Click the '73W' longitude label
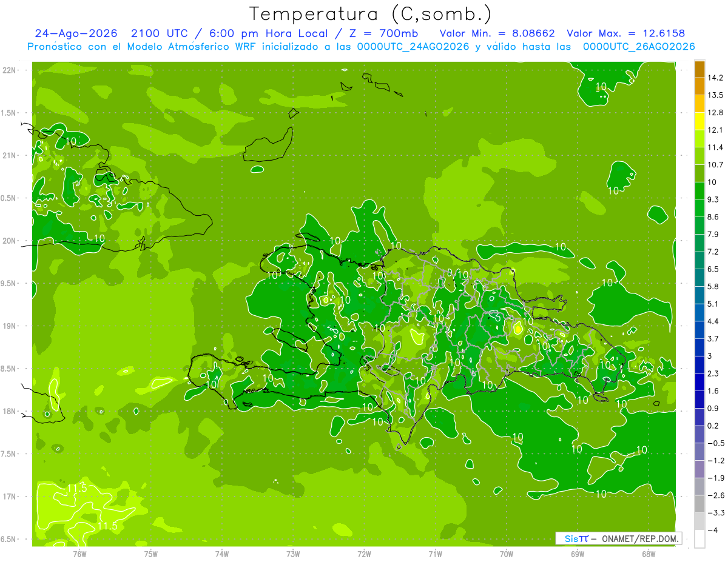The width and height of the screenshot is (728, 562). point(293,554)
